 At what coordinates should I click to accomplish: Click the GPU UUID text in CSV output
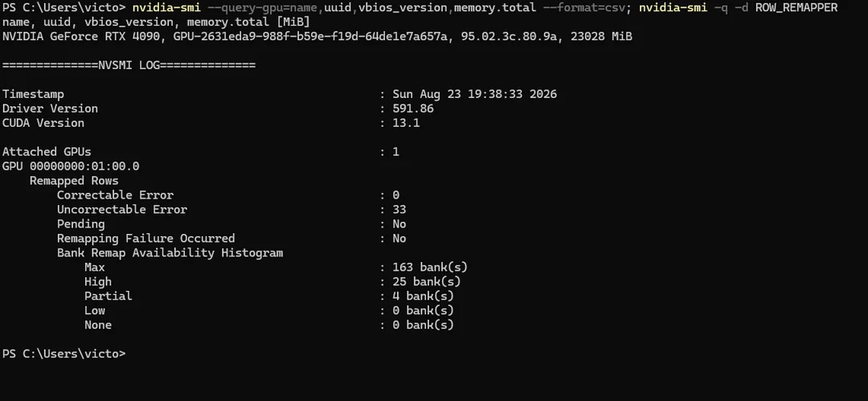(x=310, y=36)
